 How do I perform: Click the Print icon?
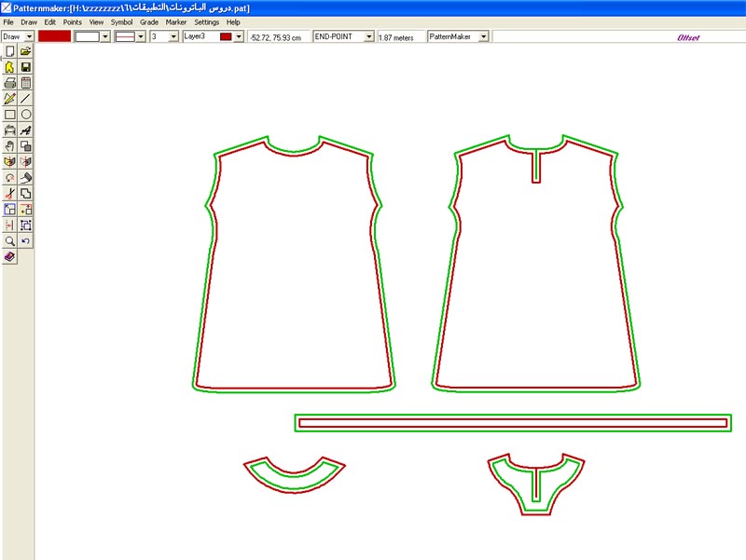10,83
